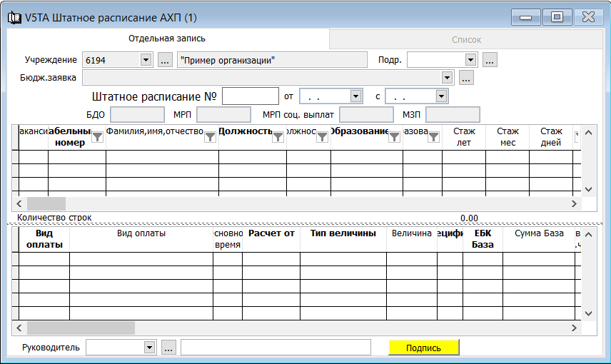611x364 pixels.
Task: Click ellipsis button for Бюдж.заявка
Action: coord(466,78)
